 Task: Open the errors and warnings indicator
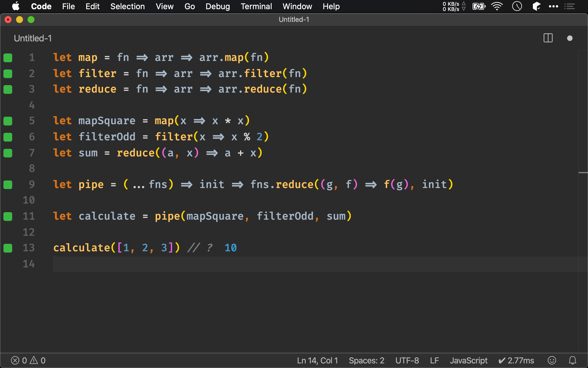click(28, 361)
